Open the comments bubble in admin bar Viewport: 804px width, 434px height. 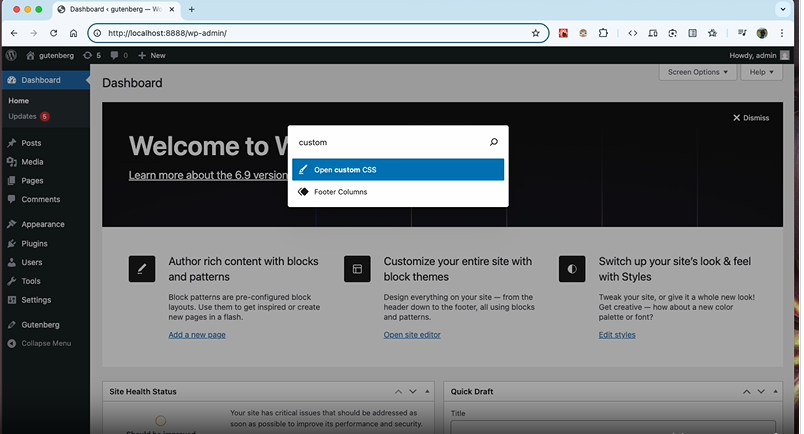[x=119, y=55]
